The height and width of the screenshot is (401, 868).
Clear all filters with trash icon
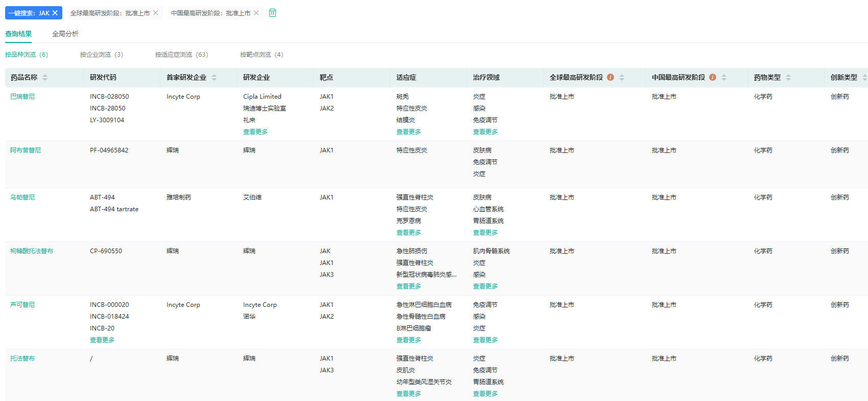coord(273,13)
